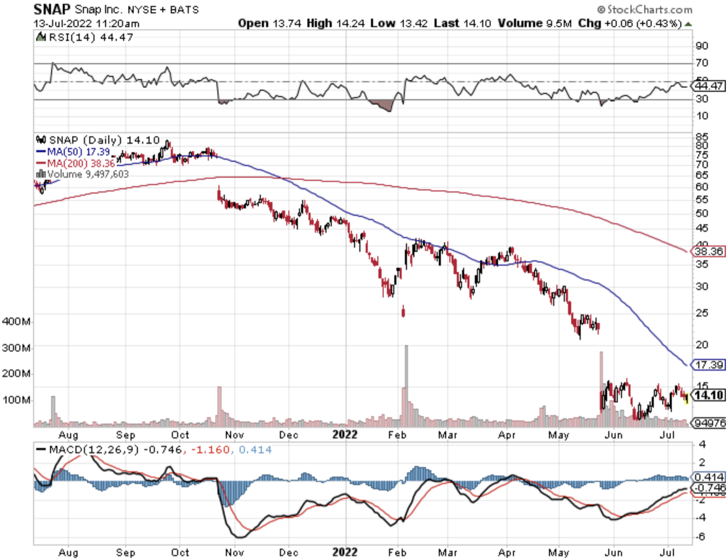
Task: Click the red MA(200) legend line swatch
Action: click(41, 163)
